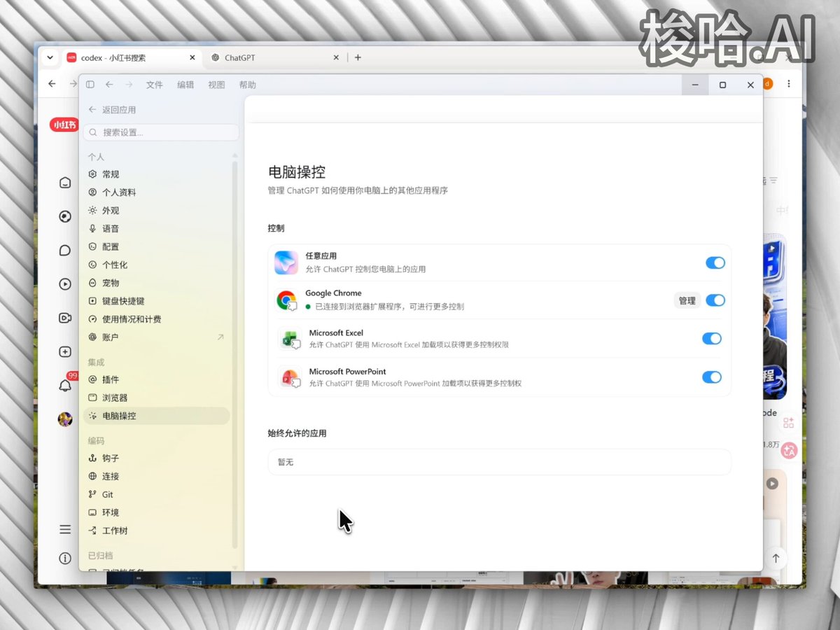Open 编辑 menu
The image size is (840, 630).
click(185, 85)
